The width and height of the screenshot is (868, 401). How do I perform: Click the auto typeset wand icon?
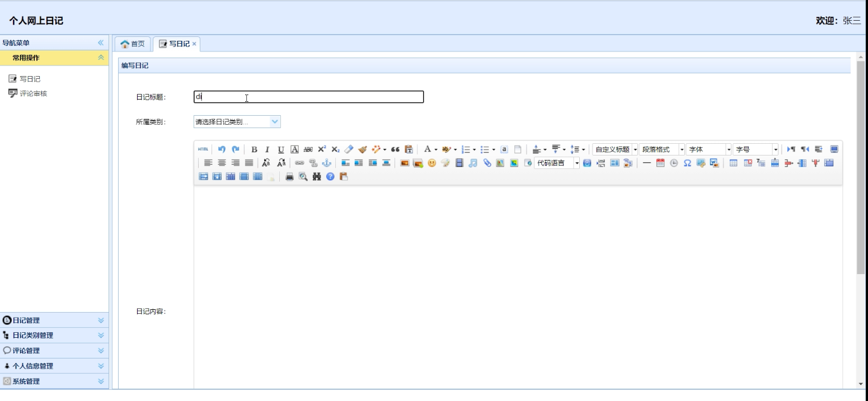[376, 149]
